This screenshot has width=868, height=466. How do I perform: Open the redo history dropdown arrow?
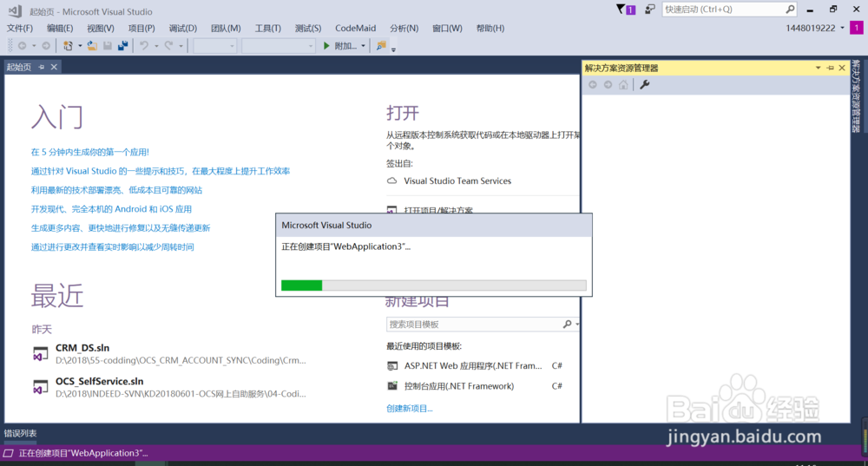tap(181, 46)
